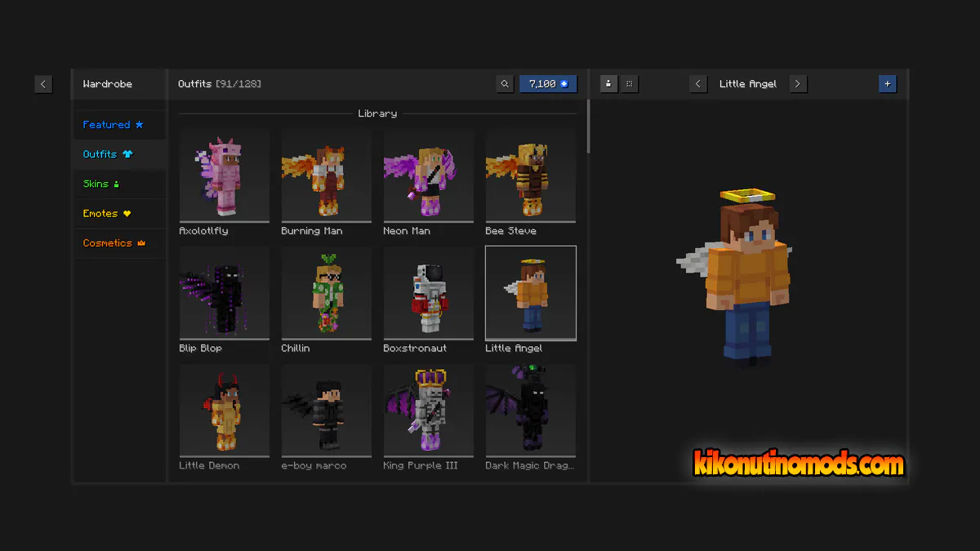Go to next outfit arrow
Screen dimensions: 980x551
(x=798, y=84)
